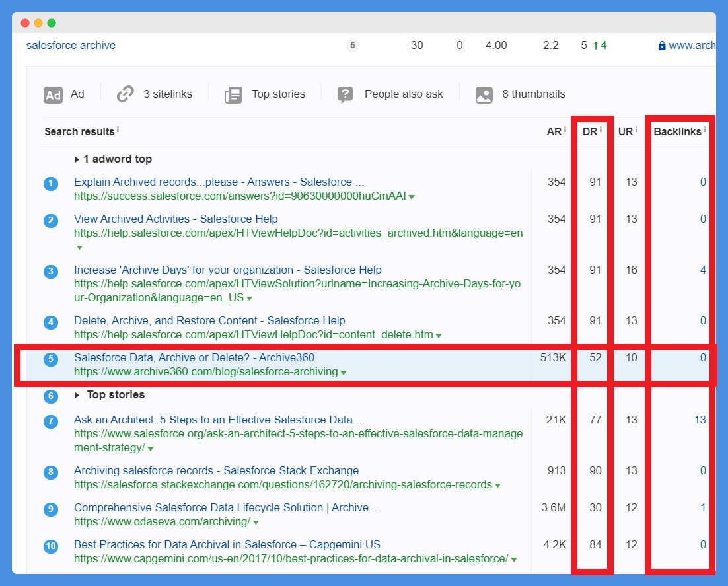
Task: Click the capgemini.com URL
Action: 291,559
